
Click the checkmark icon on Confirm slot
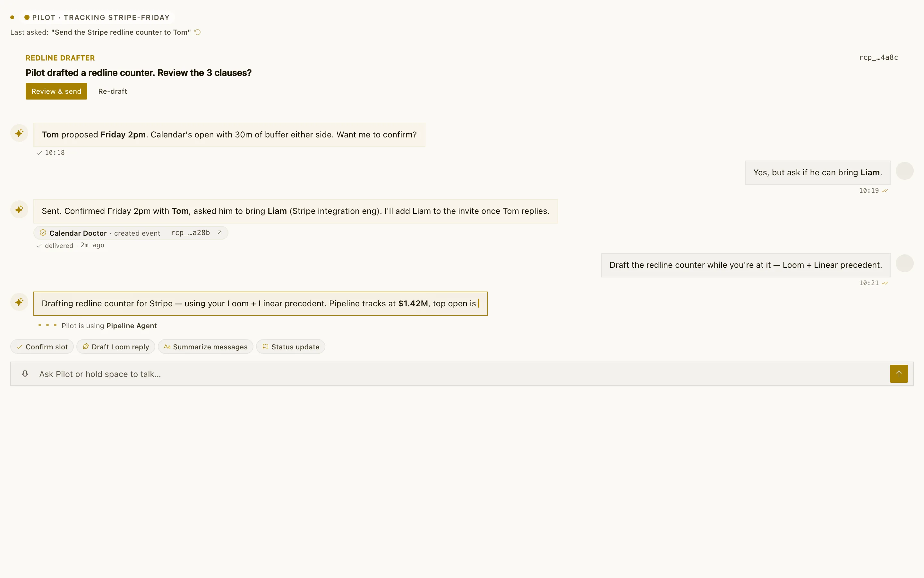pyautogui.click(x=20, y=347)
